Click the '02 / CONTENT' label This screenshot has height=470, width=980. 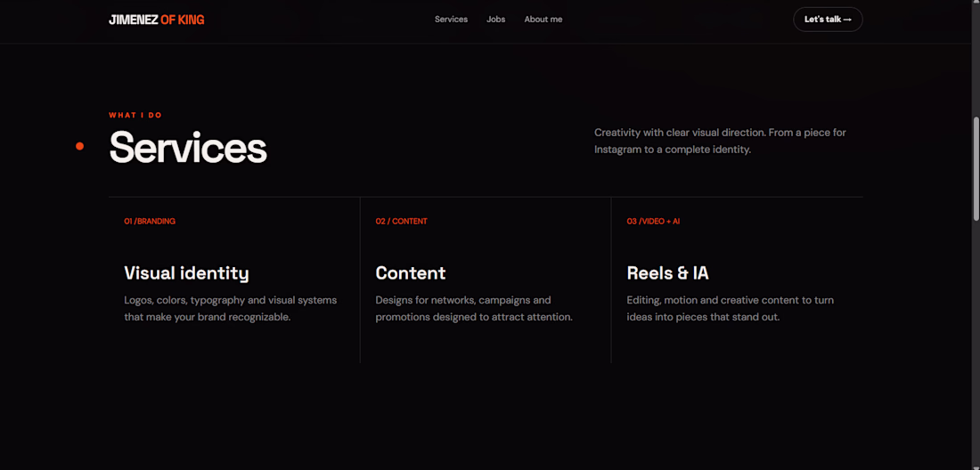coord(401,221)
